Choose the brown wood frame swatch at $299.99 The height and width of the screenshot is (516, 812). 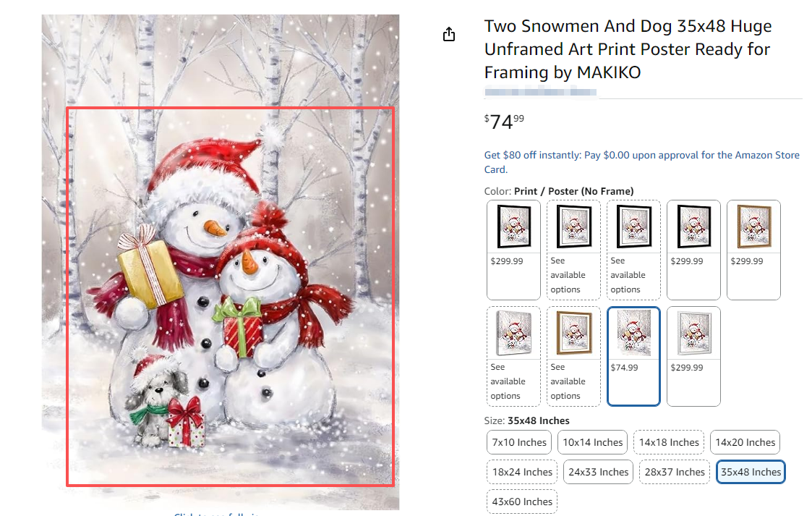tap(753, 250)
